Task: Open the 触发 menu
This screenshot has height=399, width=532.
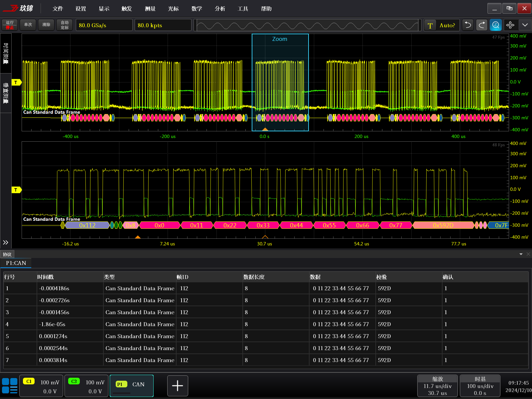Action: tap(127, 9)
